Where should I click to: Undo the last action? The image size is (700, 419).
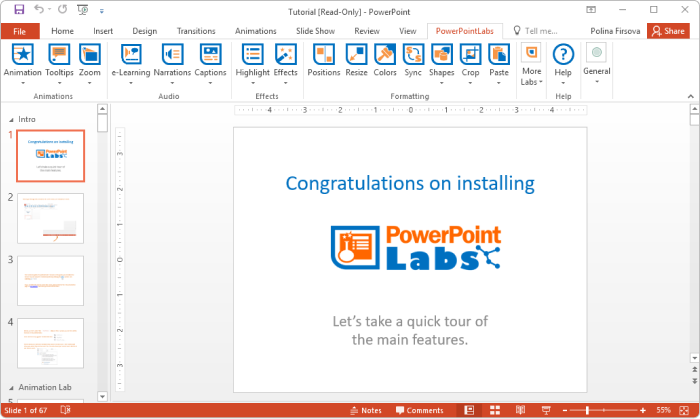pos(38,9)
